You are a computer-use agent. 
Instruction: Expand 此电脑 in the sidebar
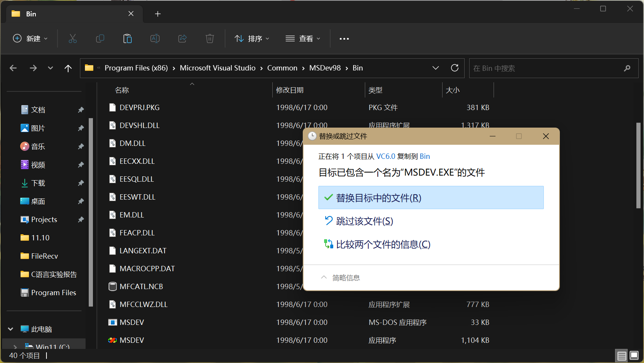10,329
